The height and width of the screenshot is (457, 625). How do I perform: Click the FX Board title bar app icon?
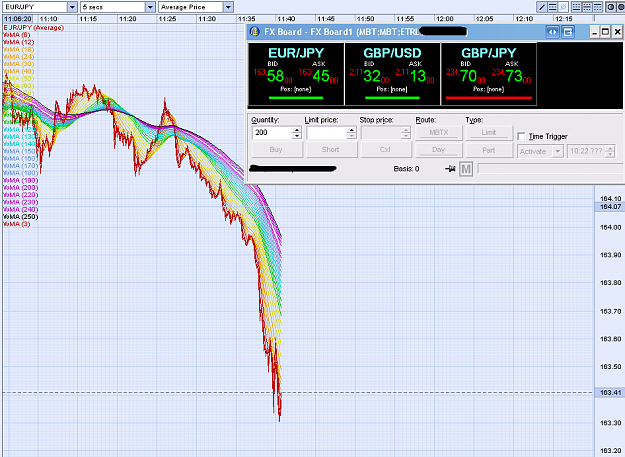[x=255, y=31]
